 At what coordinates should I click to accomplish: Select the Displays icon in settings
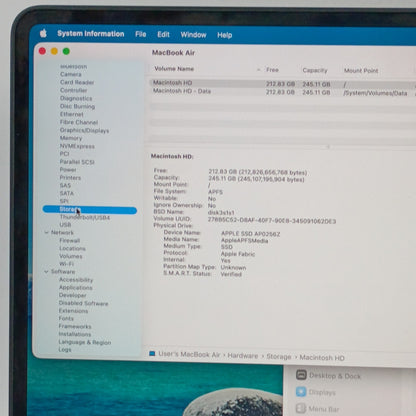point(301,392)
